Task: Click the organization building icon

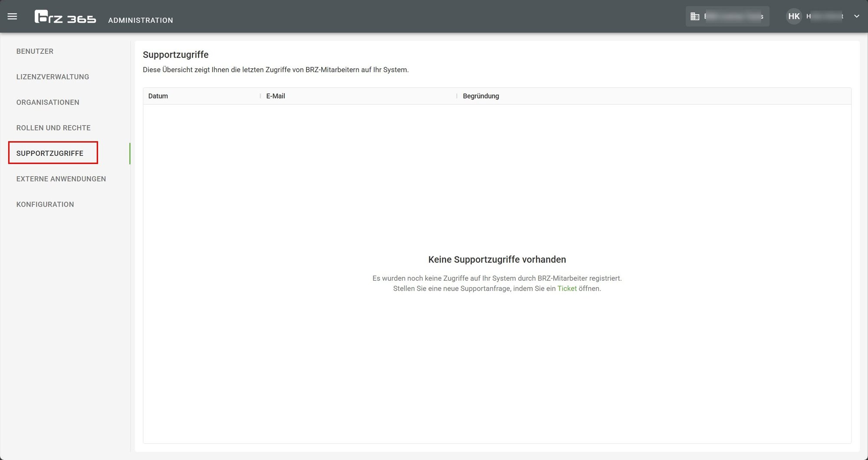Action: (x=695, y=16)
